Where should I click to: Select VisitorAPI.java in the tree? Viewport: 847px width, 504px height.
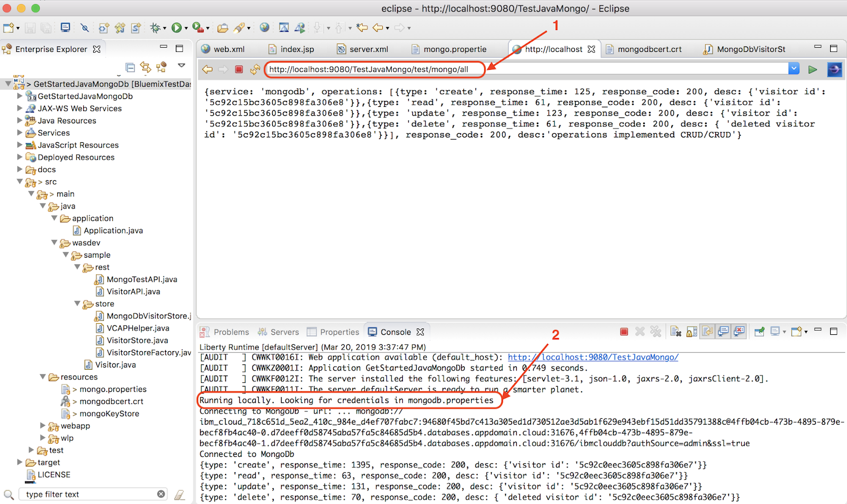pyautogui.click(x=133, y=291)
